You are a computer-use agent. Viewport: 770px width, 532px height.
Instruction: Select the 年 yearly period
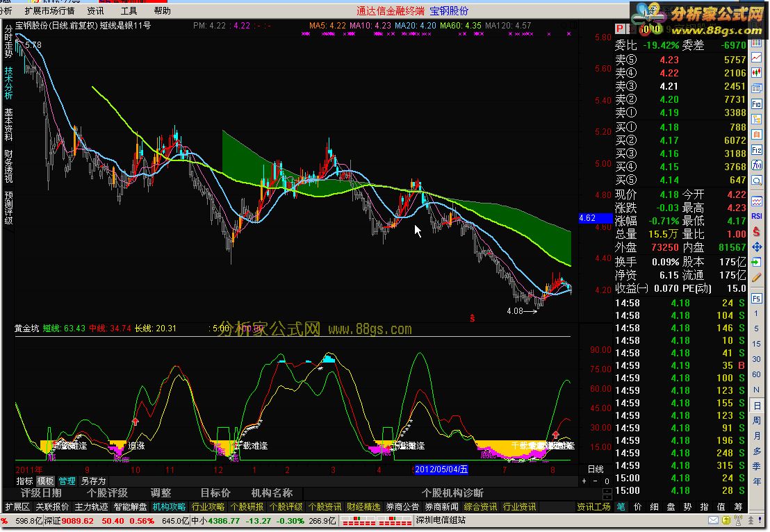pyautogui.click(x=757, y=481)
